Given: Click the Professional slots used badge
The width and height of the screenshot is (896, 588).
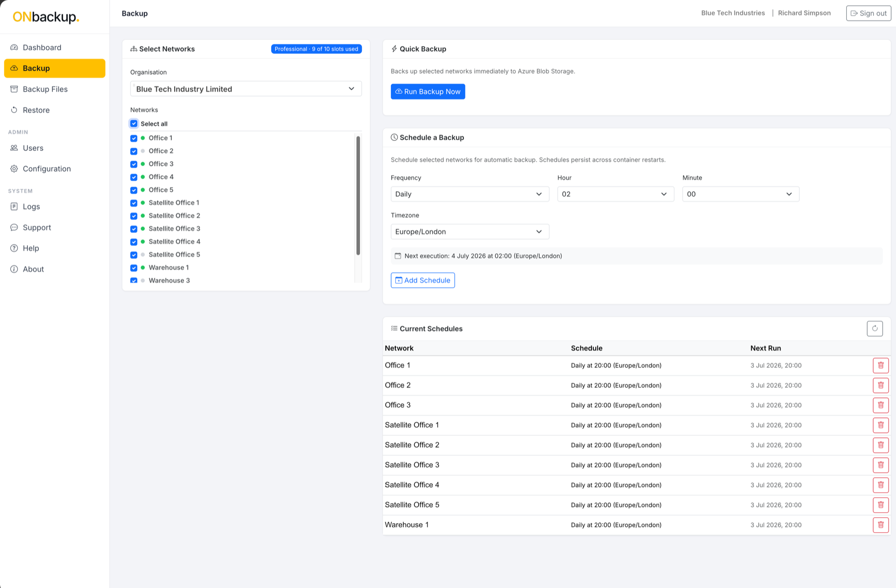Looking at the screenshot, I should click(x=317, y=49).
